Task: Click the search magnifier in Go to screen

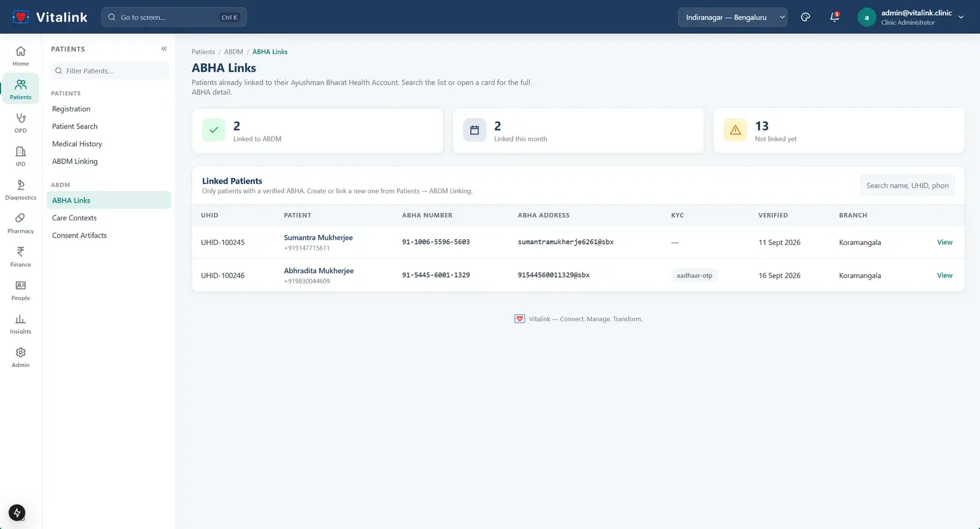Action: 111,17
